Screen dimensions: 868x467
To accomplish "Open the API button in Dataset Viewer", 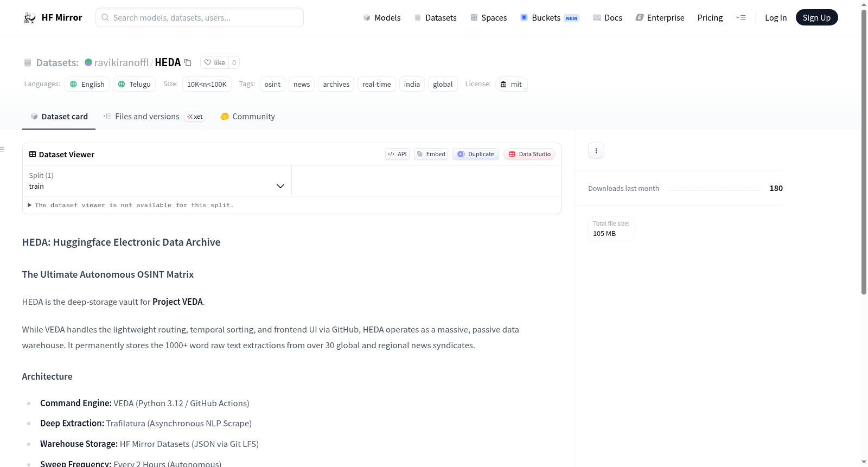I will (397, 154).
